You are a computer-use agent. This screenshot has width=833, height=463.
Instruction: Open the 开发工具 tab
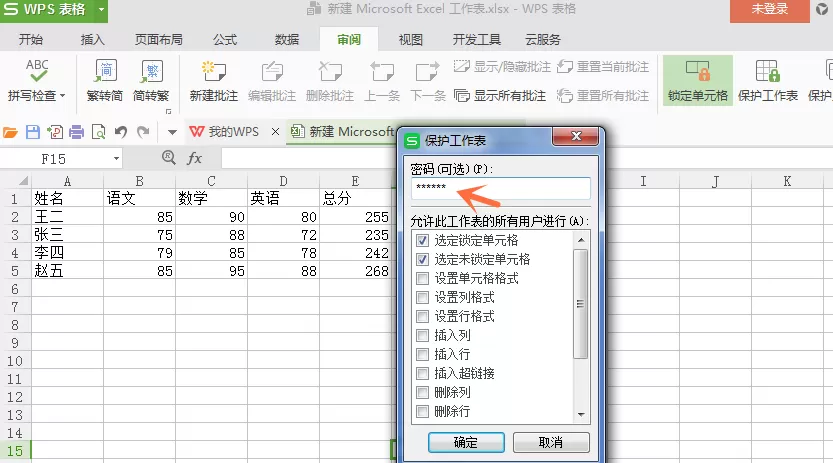[x=477, y=40]
